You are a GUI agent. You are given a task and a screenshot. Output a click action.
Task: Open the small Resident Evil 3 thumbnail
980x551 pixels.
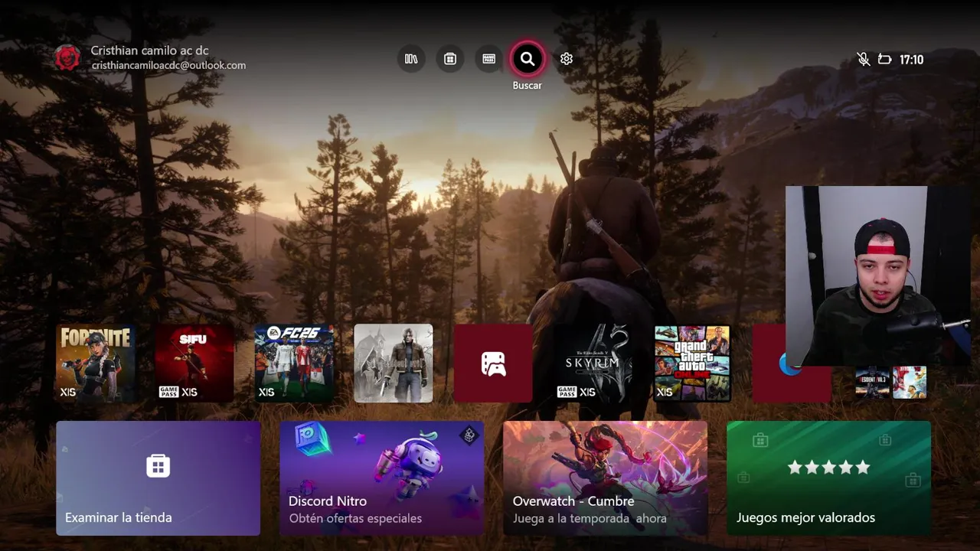[x=872, y=382]
